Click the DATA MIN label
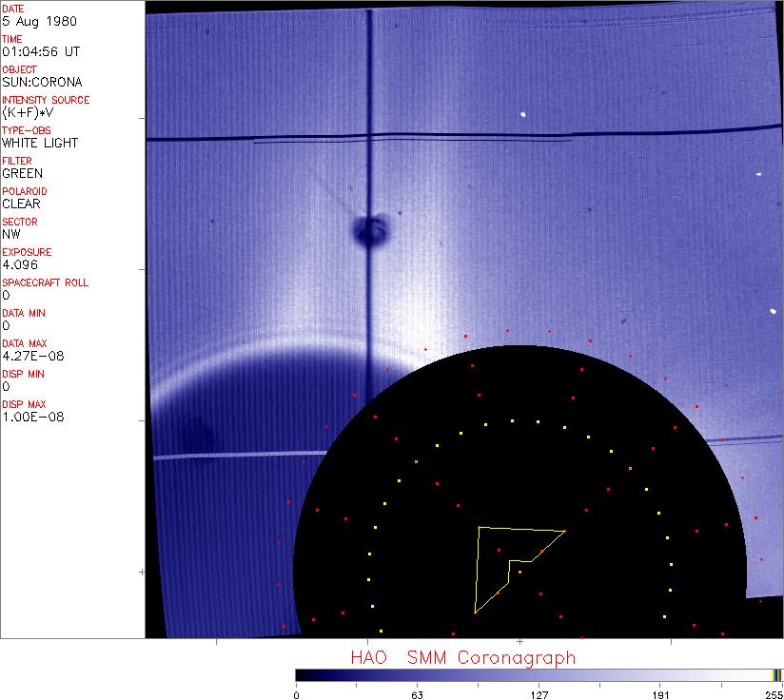Screen dimensions: 784x700 click(24, 313)
